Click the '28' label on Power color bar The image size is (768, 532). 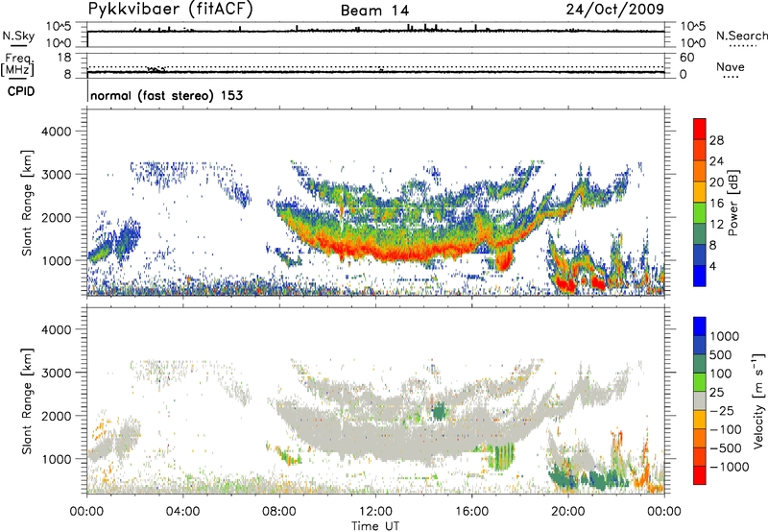pos(716,140)
